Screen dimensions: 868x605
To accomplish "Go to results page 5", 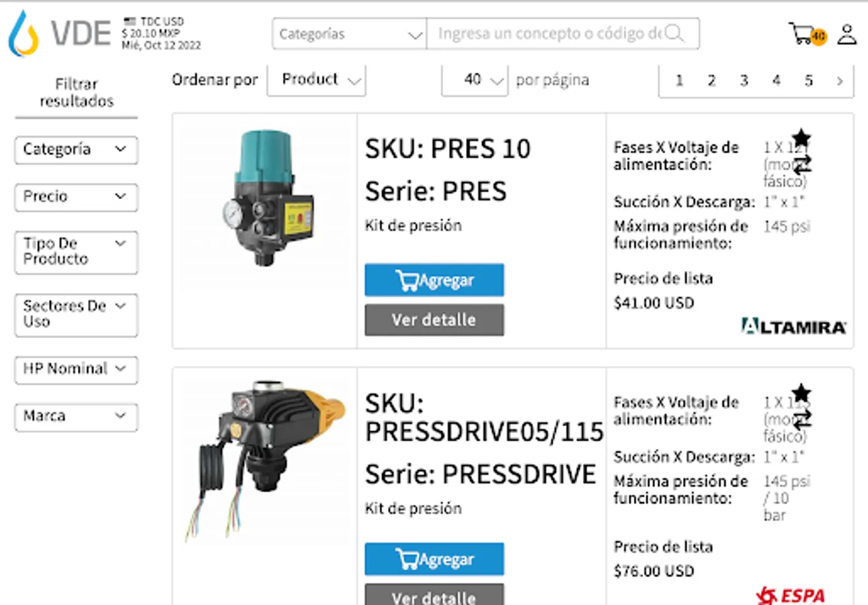I will [x=808, y=81].
